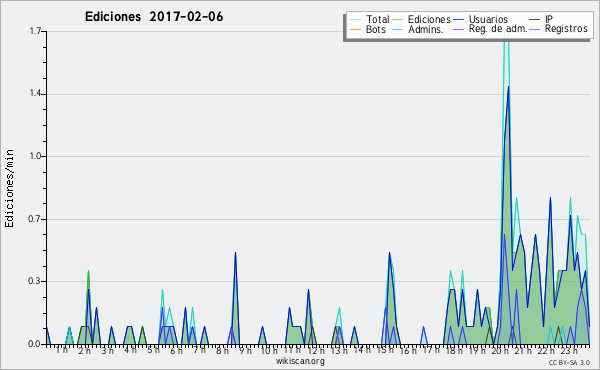This screenshot has width=600, height=370.
Task: Click the chart title 'Ediciones 2017-02-06'
Action: tap(154, 17)
